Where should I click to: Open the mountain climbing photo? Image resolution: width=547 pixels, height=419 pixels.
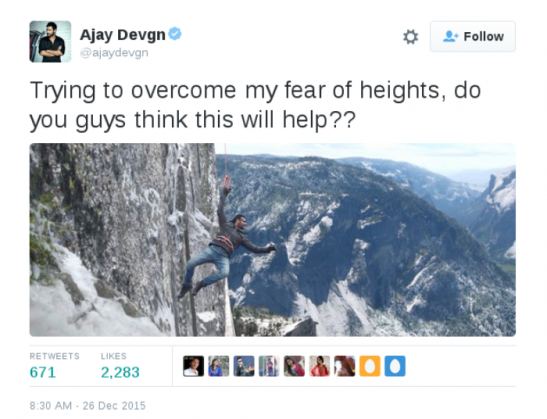(272, 240)
